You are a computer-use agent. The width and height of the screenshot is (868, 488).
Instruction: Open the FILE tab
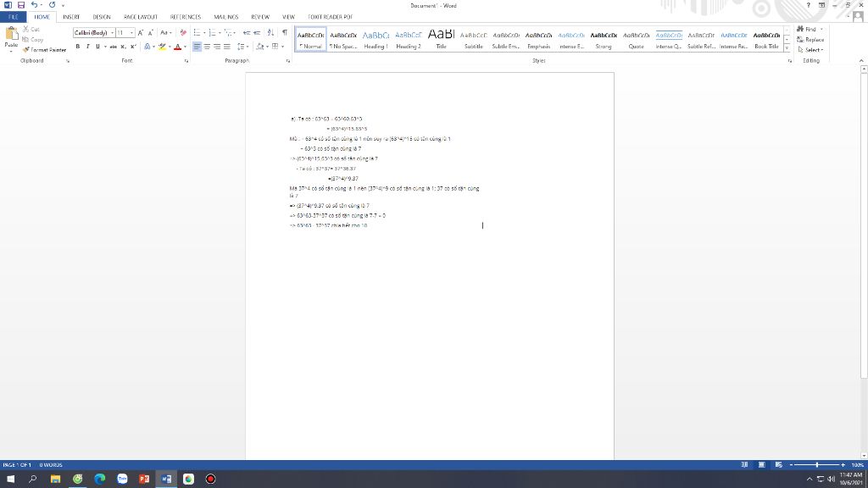click(14, 17)
